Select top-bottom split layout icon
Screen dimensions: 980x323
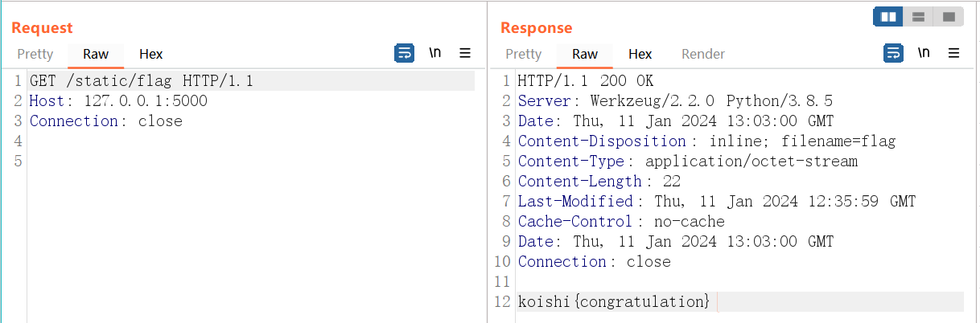[918, 16]
